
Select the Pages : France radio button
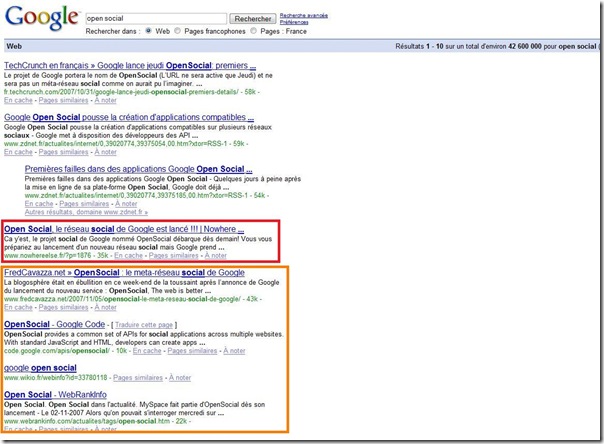pyautogui.click(x=253, y=31)
